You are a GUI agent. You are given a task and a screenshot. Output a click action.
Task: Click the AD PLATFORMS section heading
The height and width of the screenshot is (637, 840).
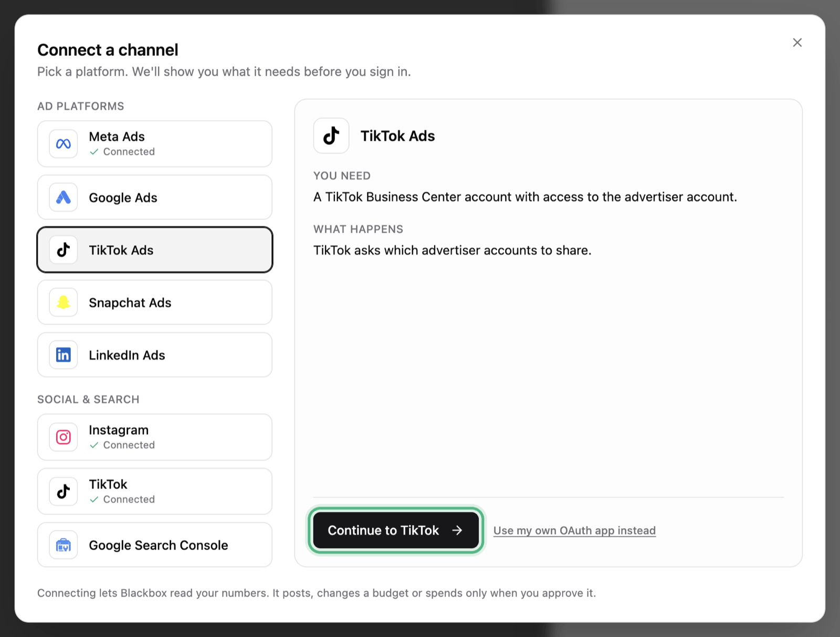[x=81, y=106]
